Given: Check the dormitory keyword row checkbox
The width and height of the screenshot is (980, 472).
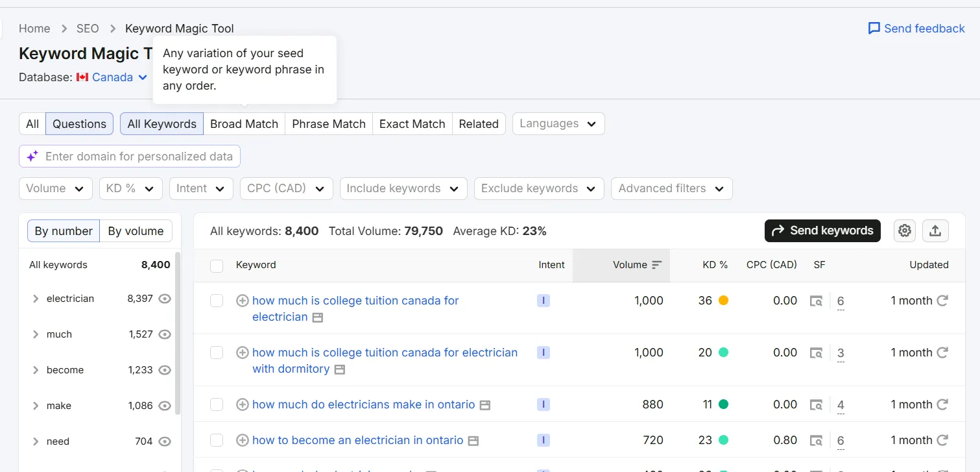Looking at the screenshot, I should coord(217,353).
